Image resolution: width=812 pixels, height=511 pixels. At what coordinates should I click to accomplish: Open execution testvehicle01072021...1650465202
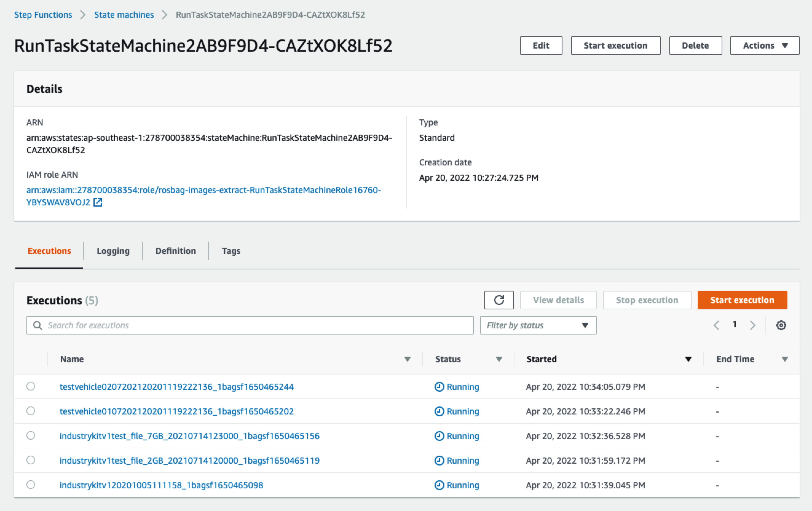[177, 411]
